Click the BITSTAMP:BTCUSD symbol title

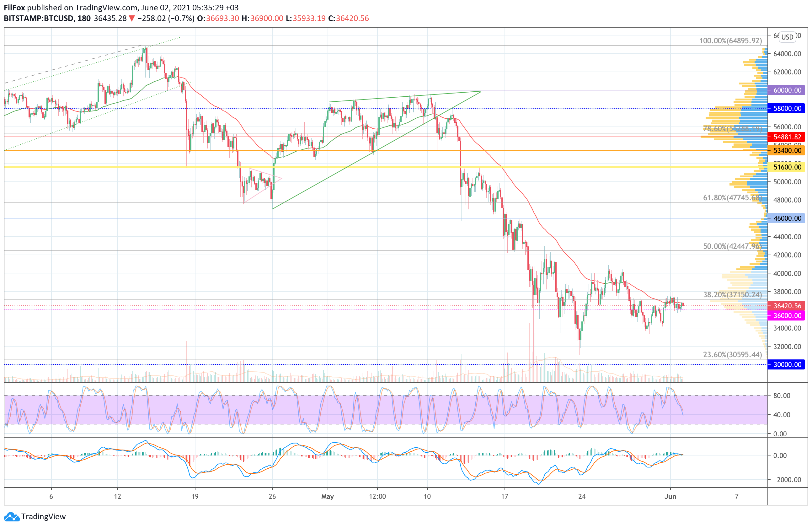[39, 19]
